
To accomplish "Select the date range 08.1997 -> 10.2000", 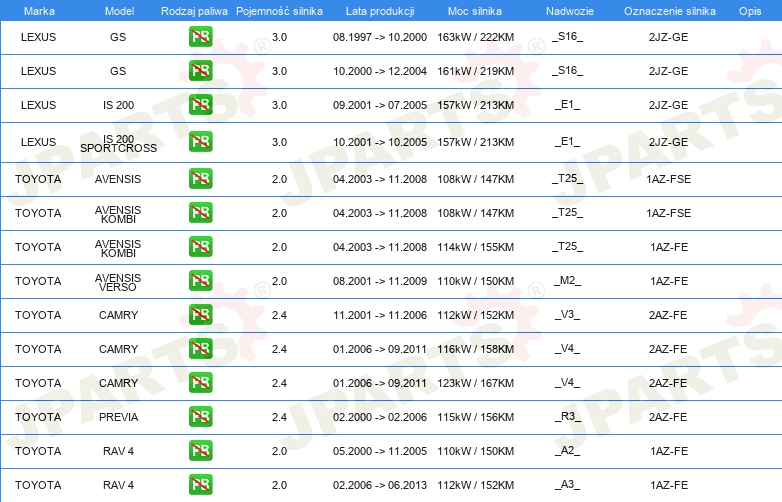I will point(380,37).
